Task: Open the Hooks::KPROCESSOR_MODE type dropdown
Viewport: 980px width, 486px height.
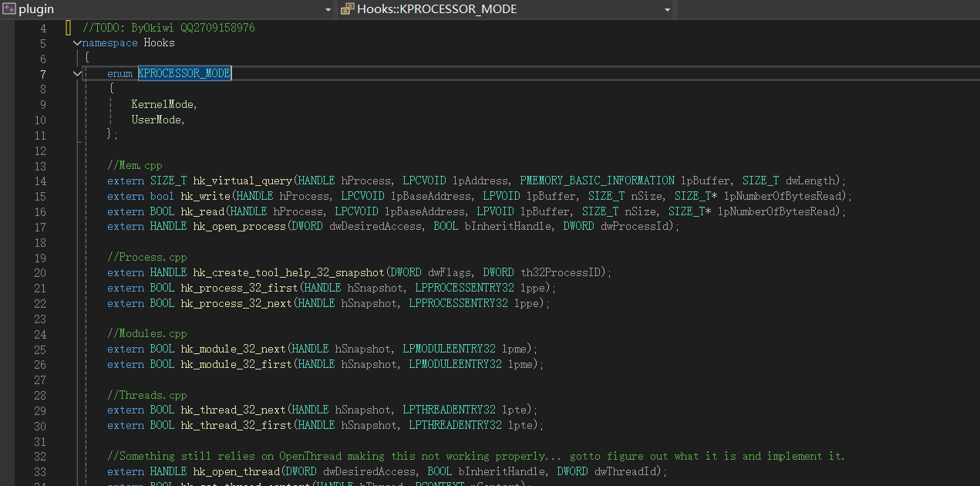Action: 667,10
